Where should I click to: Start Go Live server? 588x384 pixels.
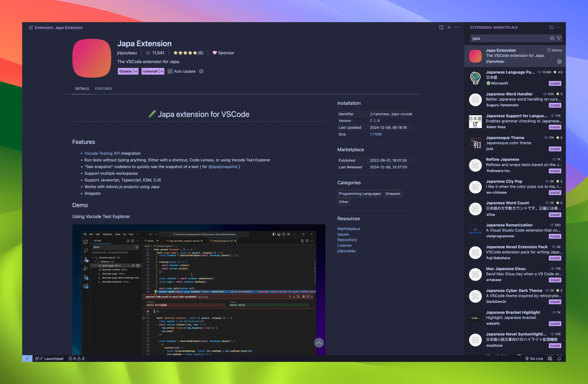(x=534, y=358)
